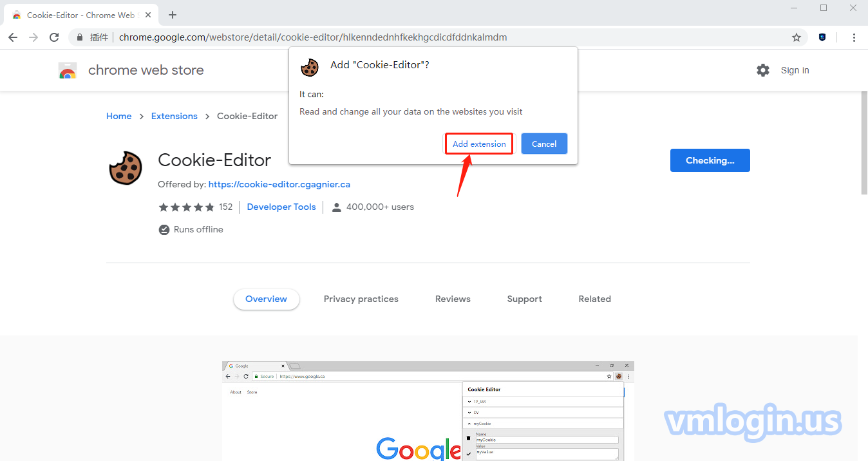Click the Cookie-Editor cookie logo on page

click(126, 168)
